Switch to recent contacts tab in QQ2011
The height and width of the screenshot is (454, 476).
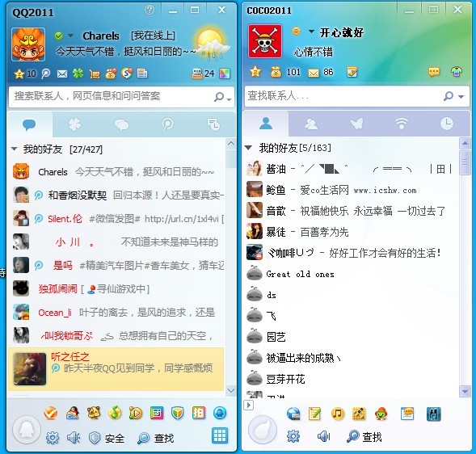click(x=213, y=124)
